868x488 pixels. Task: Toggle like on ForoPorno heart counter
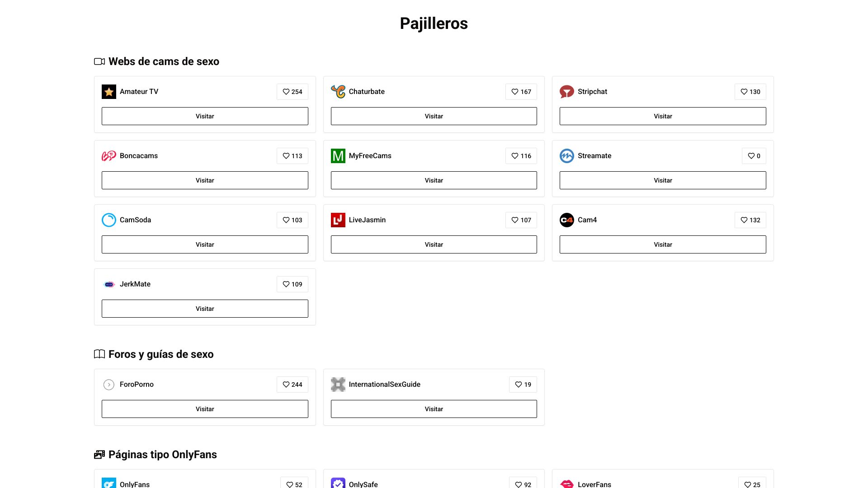point(292,385)
